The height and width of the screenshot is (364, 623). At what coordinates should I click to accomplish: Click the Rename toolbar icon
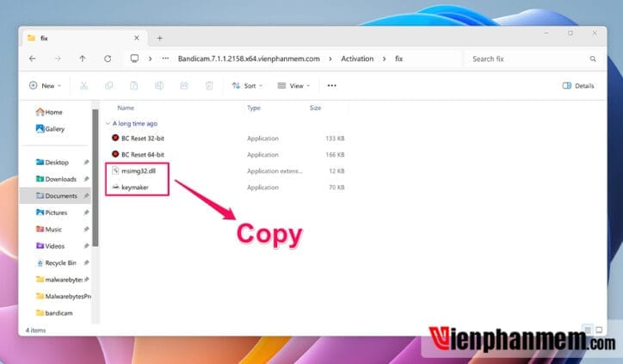tap(159, 85)
